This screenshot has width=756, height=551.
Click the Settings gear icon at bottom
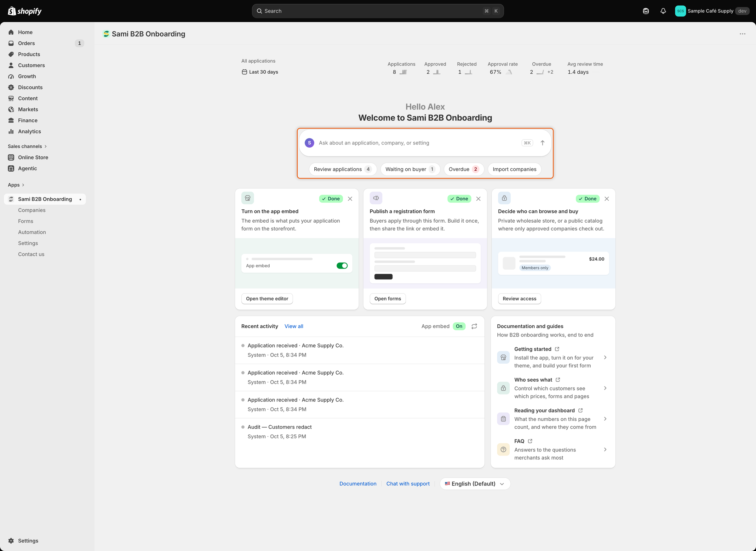point(11,541)
